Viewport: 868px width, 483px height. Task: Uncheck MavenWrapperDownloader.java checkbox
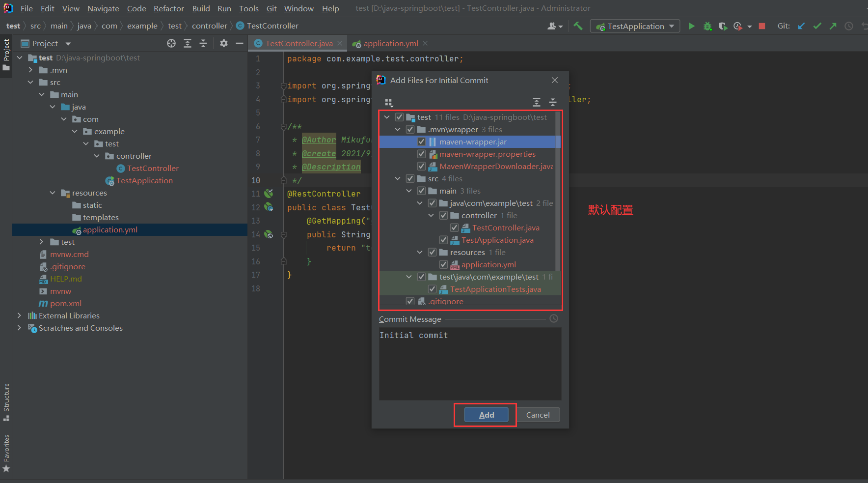click(421, 166)
